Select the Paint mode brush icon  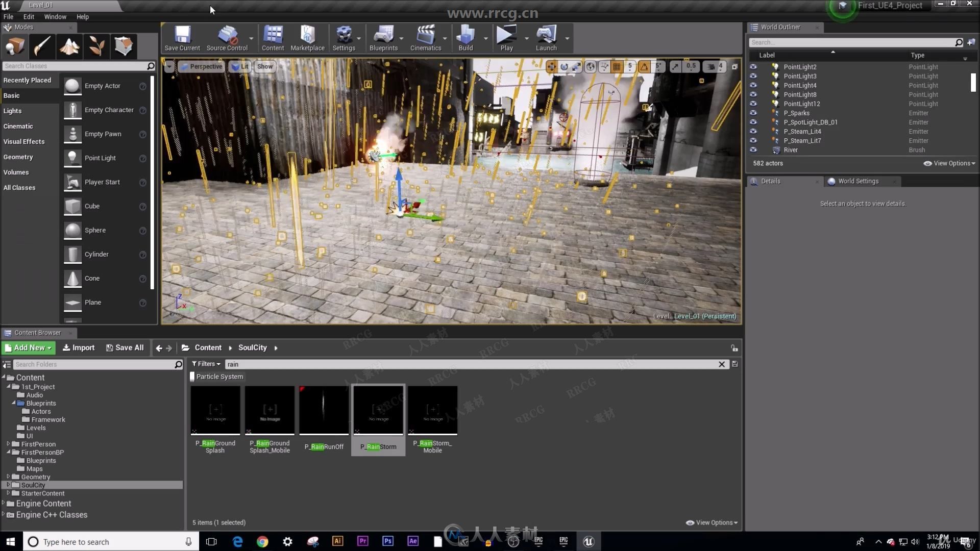(42, 46)
